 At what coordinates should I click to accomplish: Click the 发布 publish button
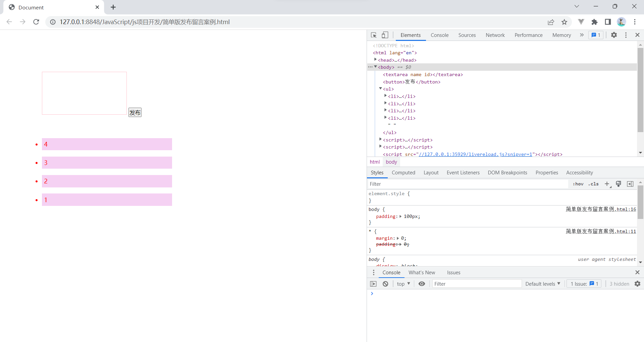[x=135, y=112]
